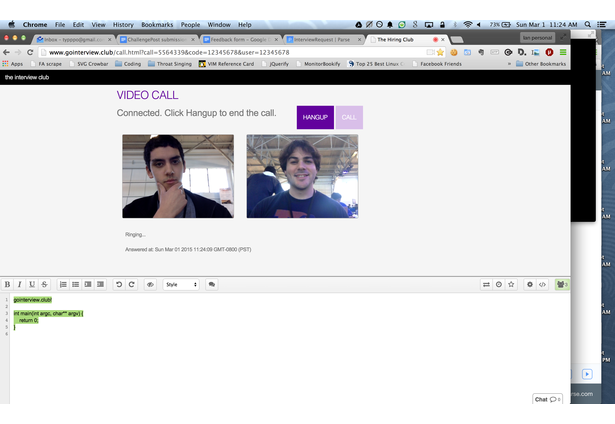The height and width of the screenshot is (424, 615).
Task: Open the red Pinterest extension
Action: 549,52
